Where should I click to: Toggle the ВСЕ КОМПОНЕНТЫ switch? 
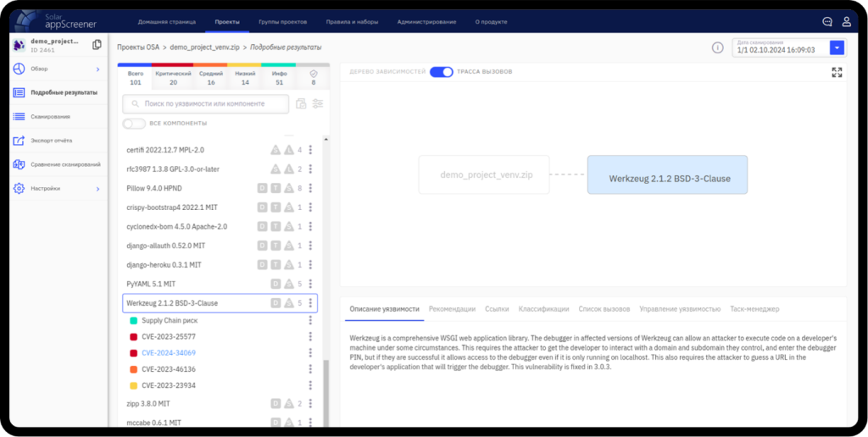[134, 124]
